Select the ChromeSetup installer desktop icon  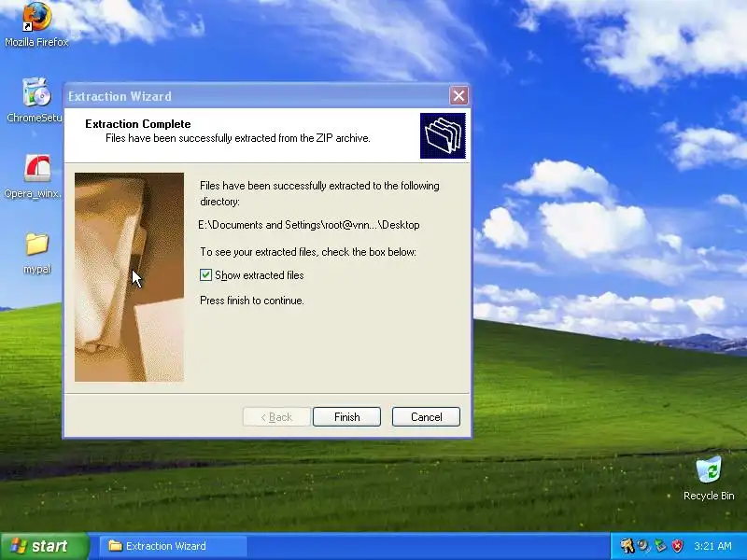[35, 101]
